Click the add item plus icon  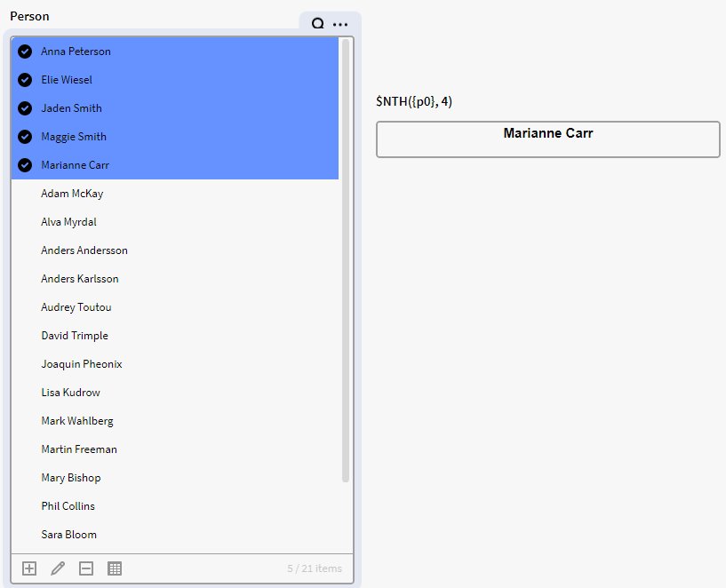[x=29, y=568]
